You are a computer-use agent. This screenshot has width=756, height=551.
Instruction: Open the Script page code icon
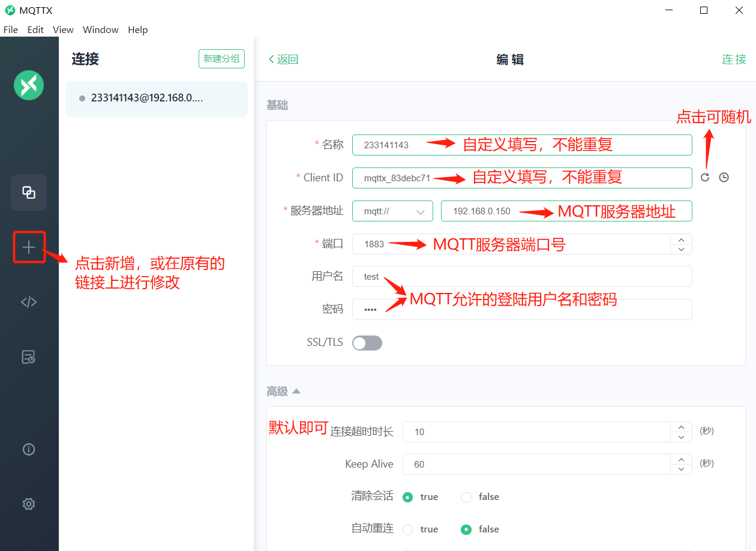click(x=29, y=302)
